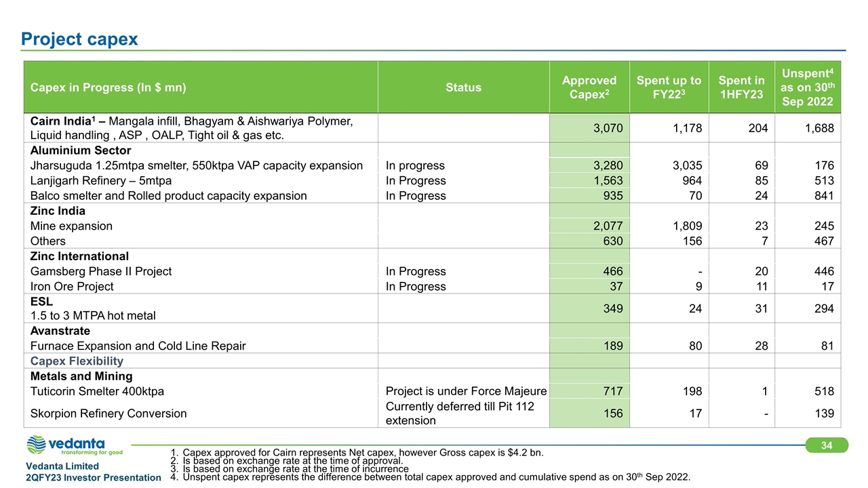Click the Status column header
The height and width of the screenshot is (488, 868).
(x=463, y=87)
